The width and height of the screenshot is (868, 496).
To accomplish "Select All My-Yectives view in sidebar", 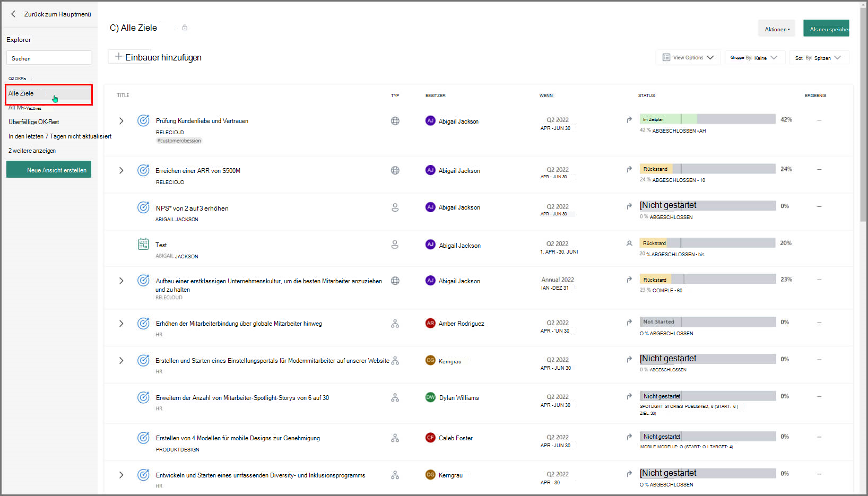I will pyautogui.click(x=25, y=108).
